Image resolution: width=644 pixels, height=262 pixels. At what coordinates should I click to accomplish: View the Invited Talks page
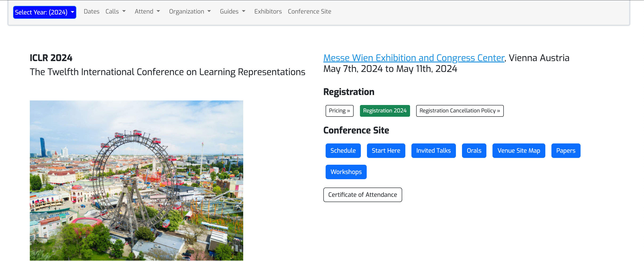click(433, 150)
